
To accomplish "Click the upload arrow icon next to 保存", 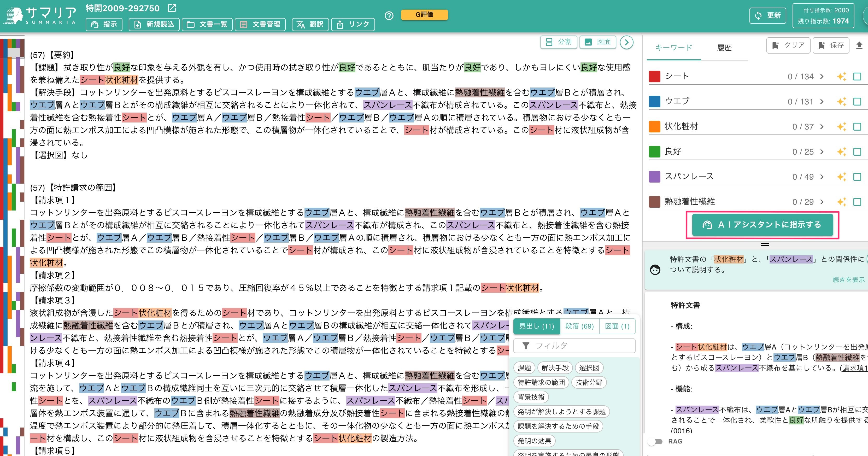I will pyautogui.click(x=859, y=45).
